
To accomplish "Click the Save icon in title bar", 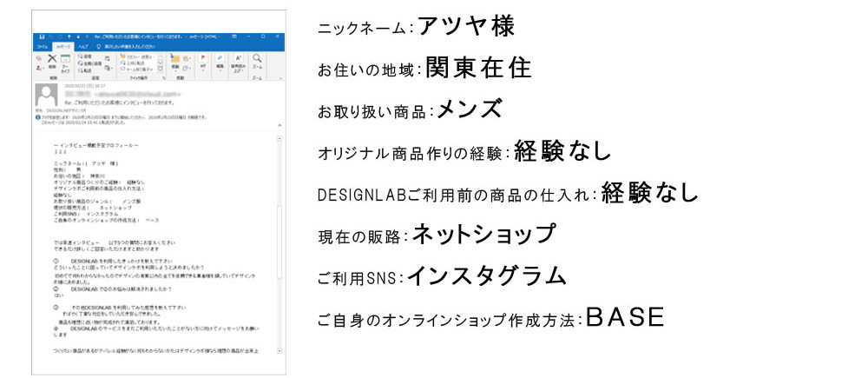I will click(x=40, y=36).
